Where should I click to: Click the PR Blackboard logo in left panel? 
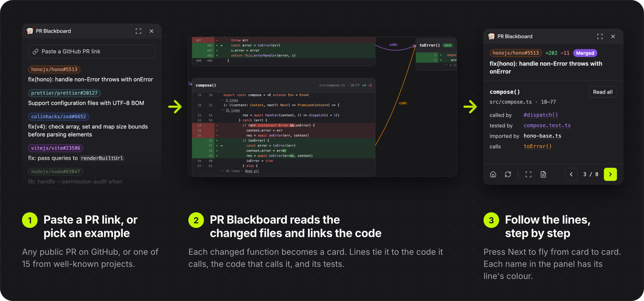pyautogui.click(x=30, y=31)
